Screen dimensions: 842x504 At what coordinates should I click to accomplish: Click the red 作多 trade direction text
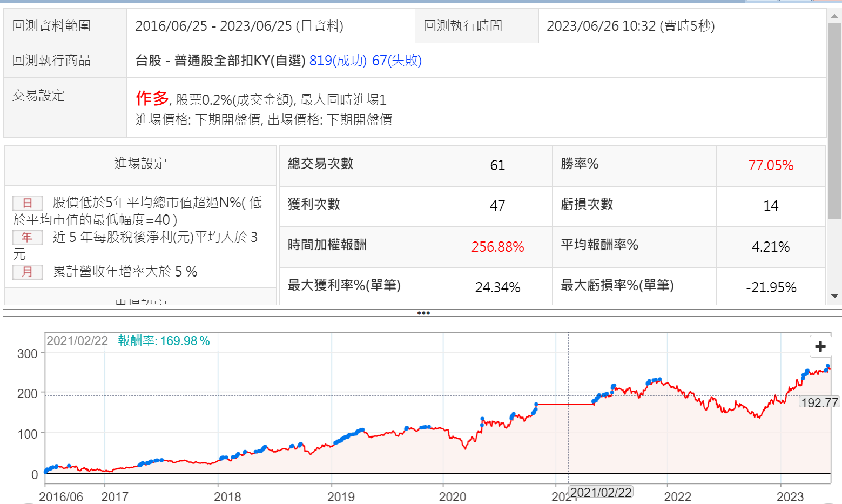tap(152, 98)
